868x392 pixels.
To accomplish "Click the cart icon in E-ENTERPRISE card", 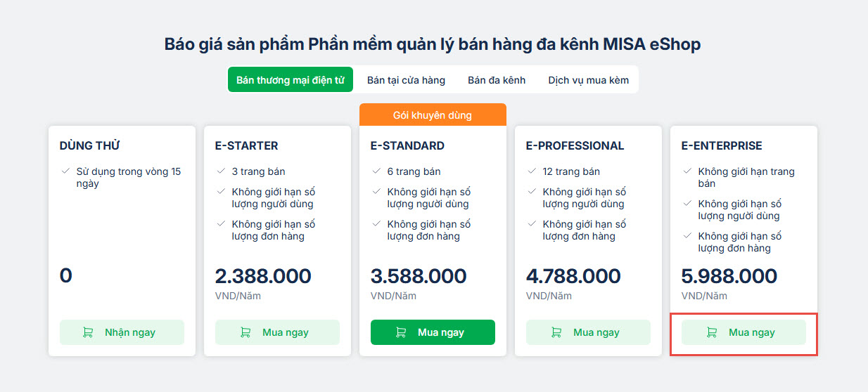I will click(712, 332).
